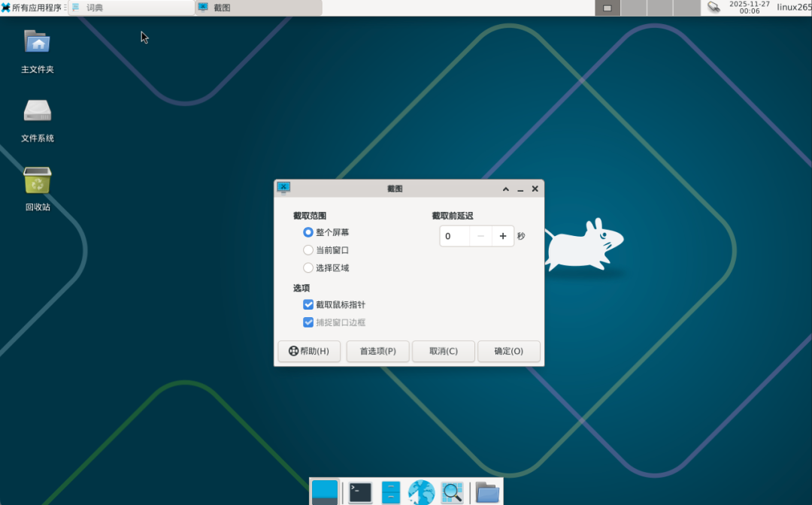The image size is (812, 505).
Task: Open the folder icon in the dock
Action: tap(487, 492)
